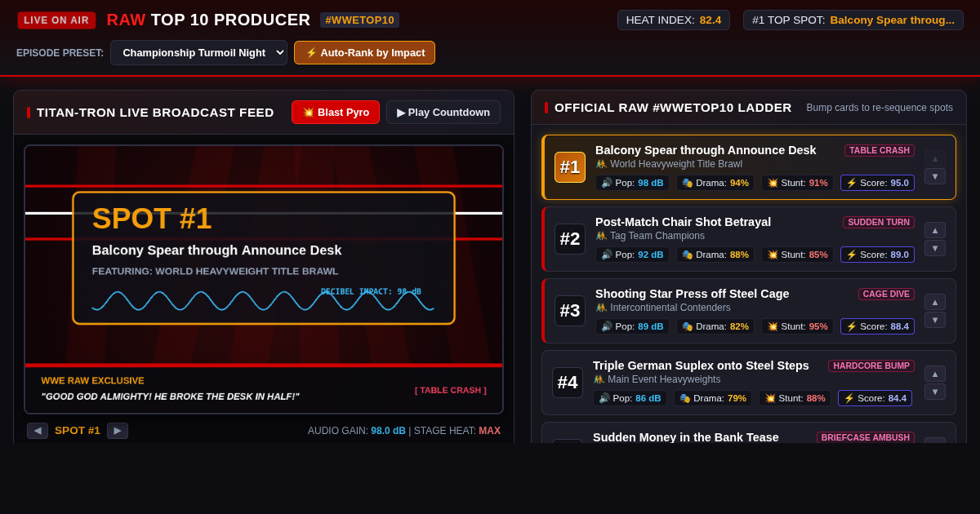This screenshot has width=980, height=514.
Task: Bump Post-Match Chair Shot Betrayal down
Action: [935, 248]
